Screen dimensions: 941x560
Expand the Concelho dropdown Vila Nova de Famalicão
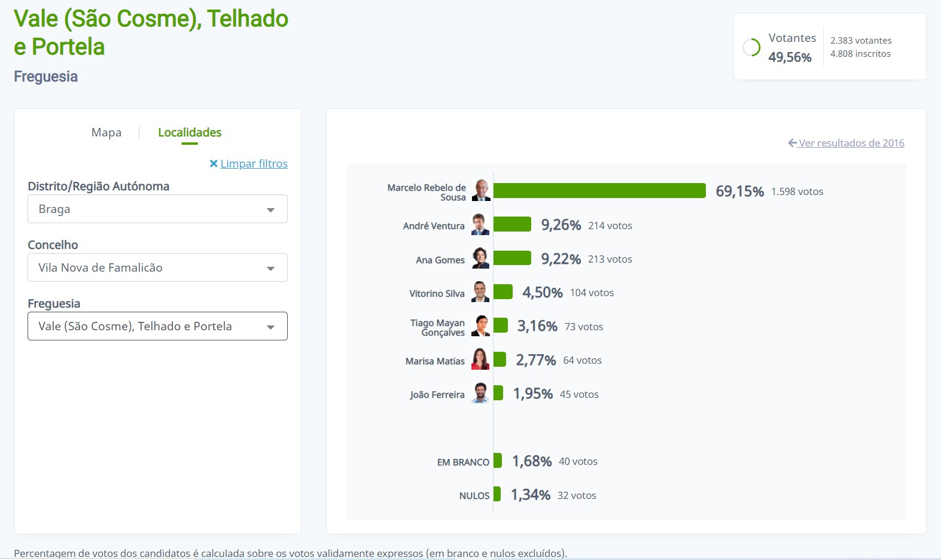tap(157, 268)
